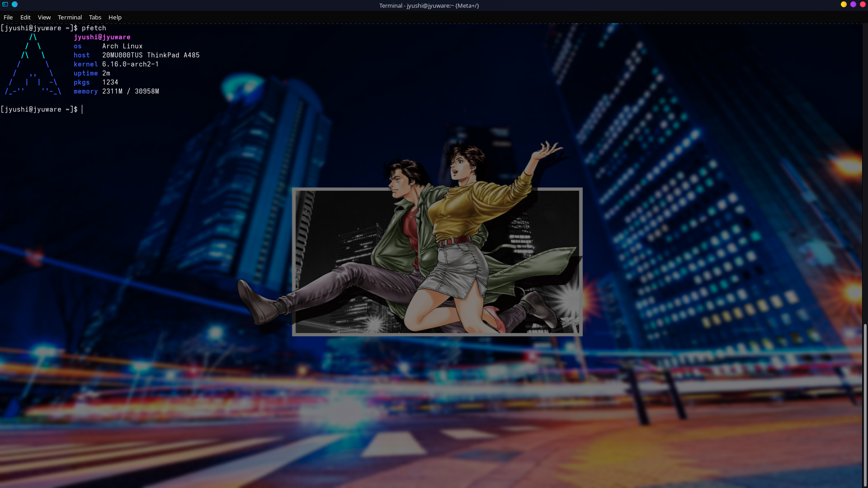Open the View menu
The height and width of the screenshot is (488, 868).
coord(44,17)
